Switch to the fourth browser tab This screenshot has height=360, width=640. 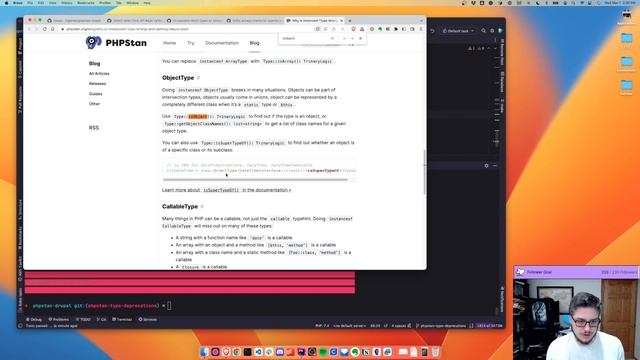(254, 20)
